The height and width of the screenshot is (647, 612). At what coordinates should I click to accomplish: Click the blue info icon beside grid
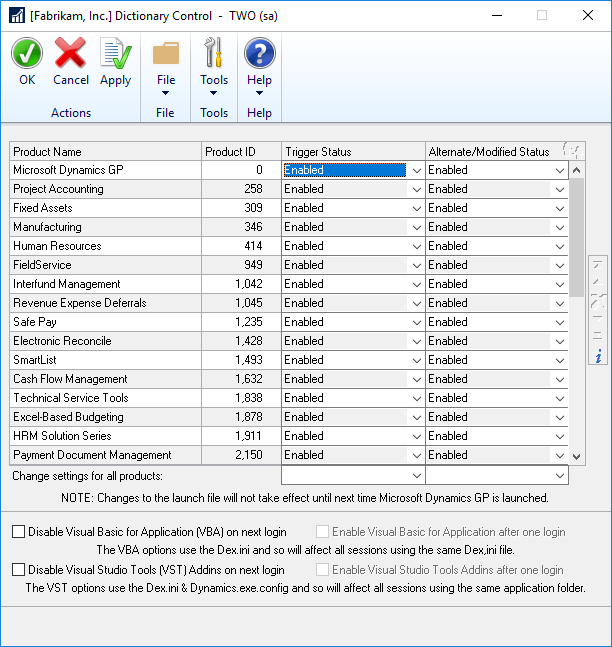tap(598, 356)
